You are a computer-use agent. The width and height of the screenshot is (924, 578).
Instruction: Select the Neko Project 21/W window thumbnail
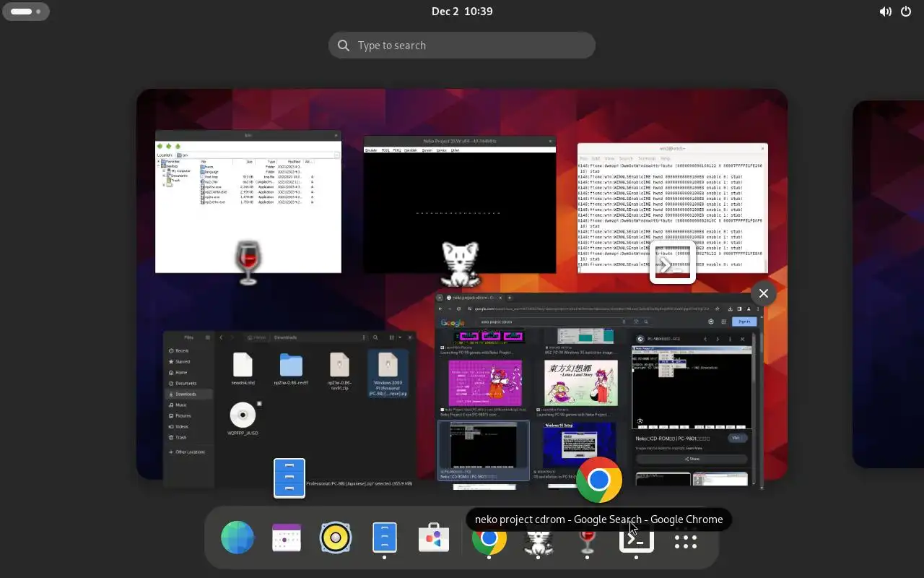460,204
